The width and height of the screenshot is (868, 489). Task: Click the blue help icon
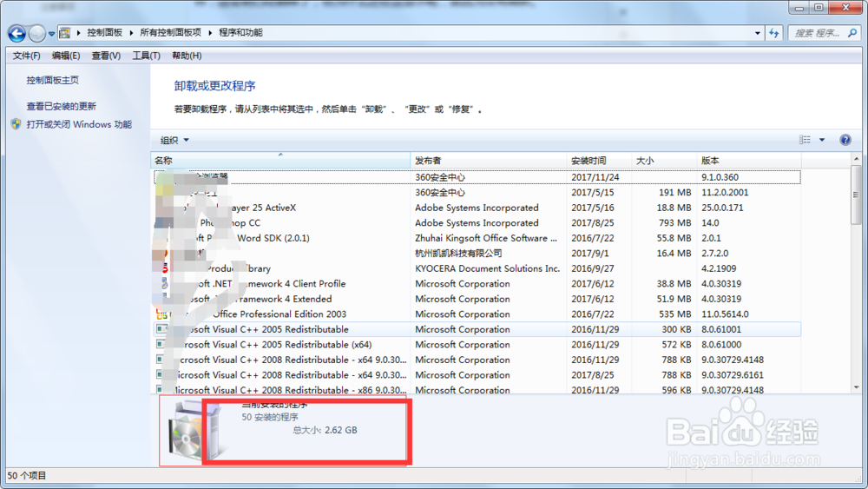[845, 140]
